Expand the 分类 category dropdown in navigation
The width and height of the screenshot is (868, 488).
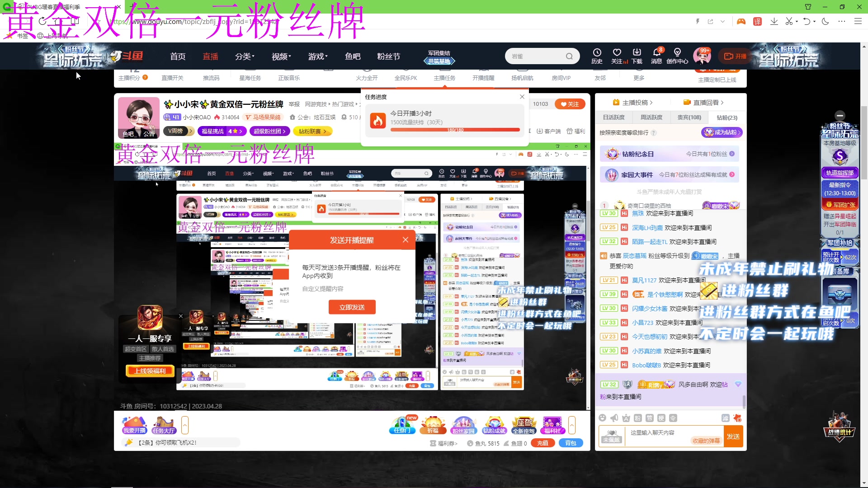(244, 56)
